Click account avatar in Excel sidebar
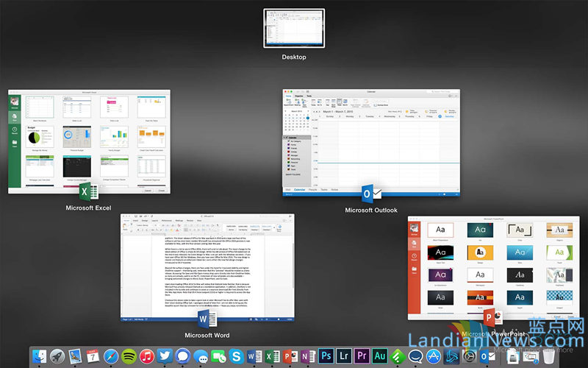 click(x=15, y=102)
